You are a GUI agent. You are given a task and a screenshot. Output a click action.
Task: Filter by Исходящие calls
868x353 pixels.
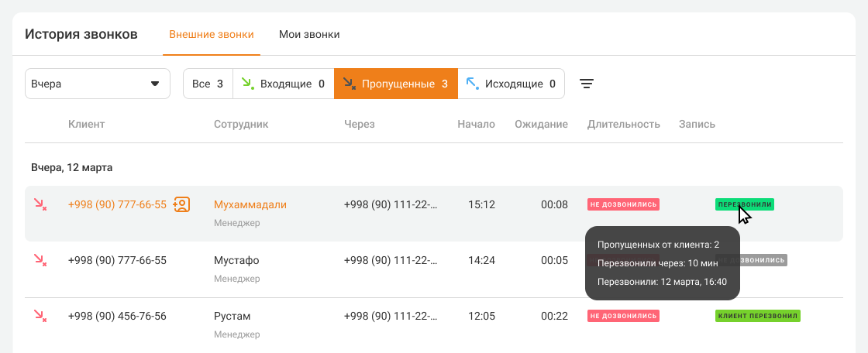tap(511, 84)
